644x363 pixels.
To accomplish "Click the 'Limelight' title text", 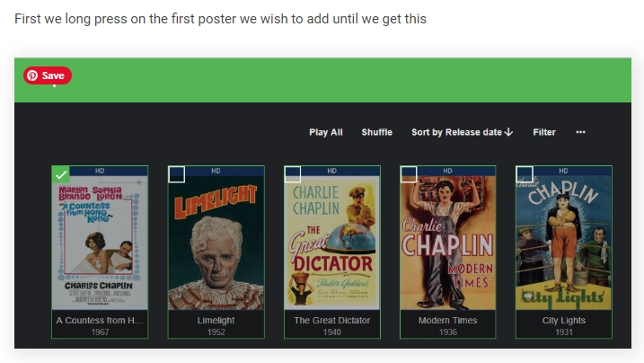I will point(216,320).
